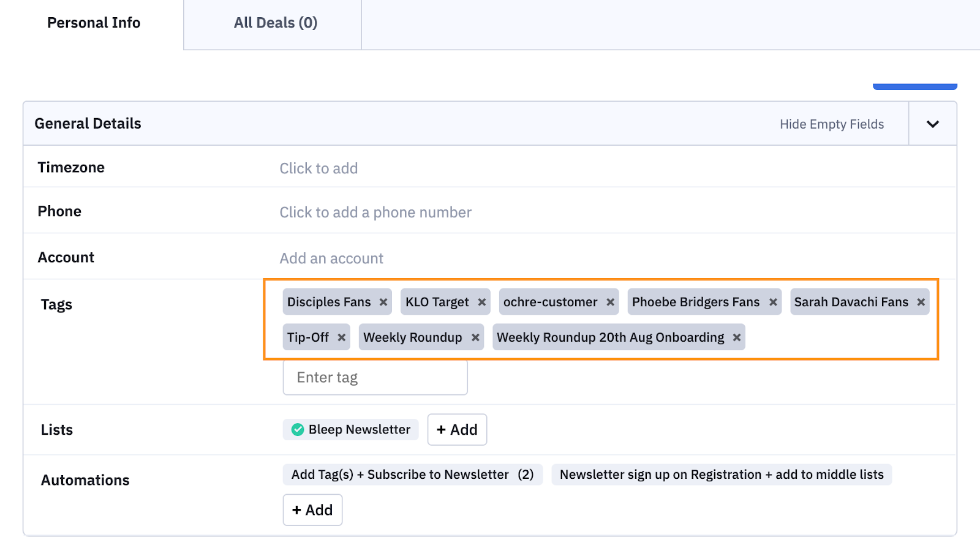Switch to the All Deals tab

275,23
